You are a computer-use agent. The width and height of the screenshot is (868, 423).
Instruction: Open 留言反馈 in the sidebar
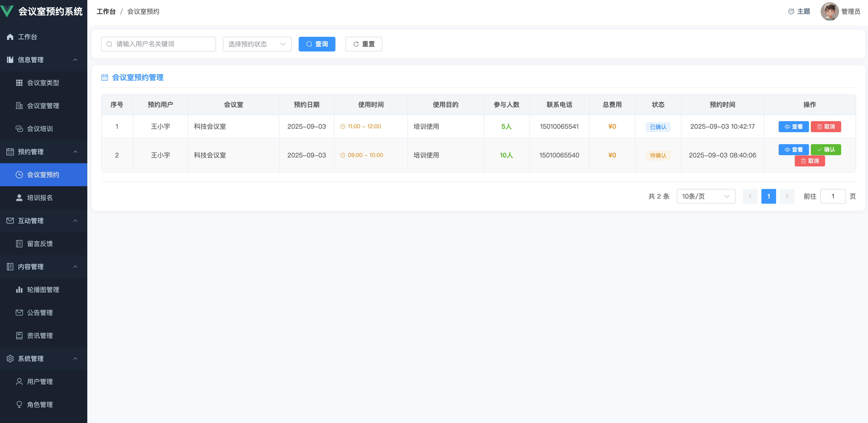(x=40, y=244)
